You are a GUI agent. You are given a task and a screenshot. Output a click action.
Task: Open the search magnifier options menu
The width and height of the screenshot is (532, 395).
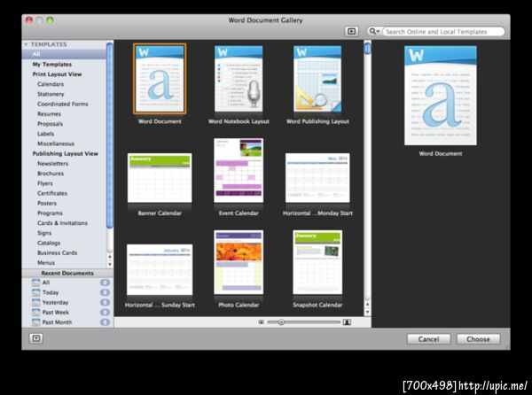374,32
